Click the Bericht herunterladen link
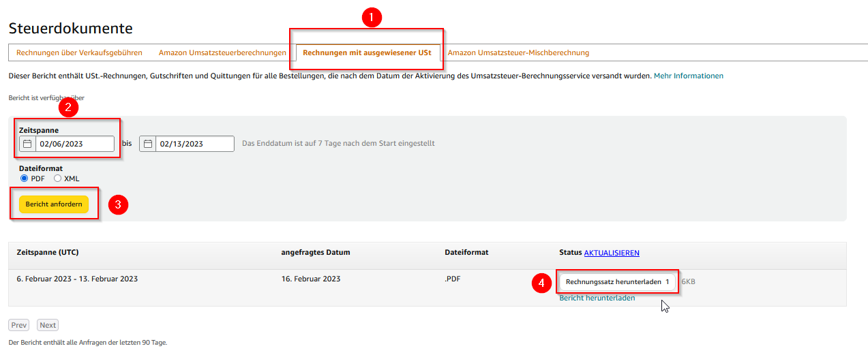Screen dimensions: 868x357 (597, 298)
